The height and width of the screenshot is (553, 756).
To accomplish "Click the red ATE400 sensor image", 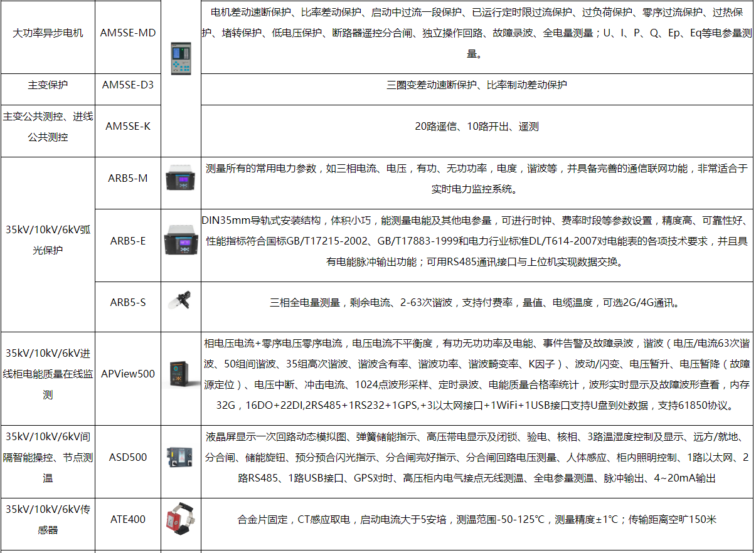I will [179, 520].
